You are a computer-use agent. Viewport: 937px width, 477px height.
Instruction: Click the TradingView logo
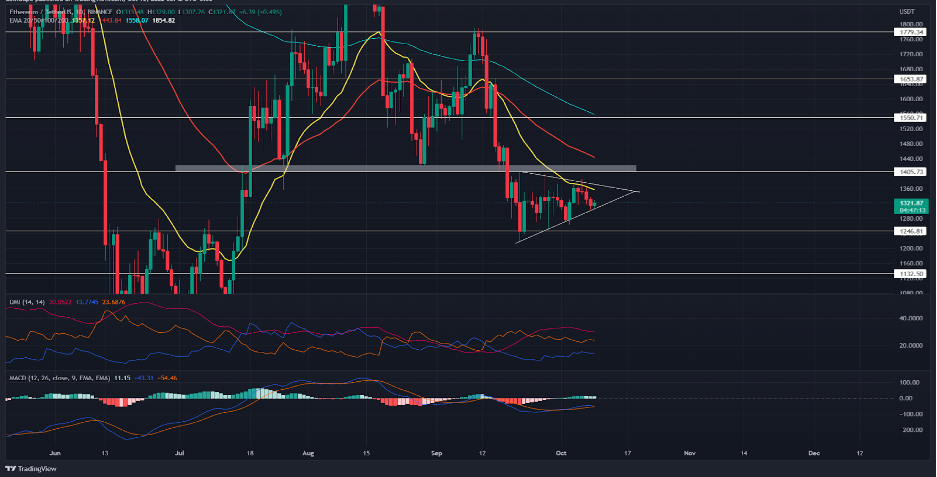29,468
